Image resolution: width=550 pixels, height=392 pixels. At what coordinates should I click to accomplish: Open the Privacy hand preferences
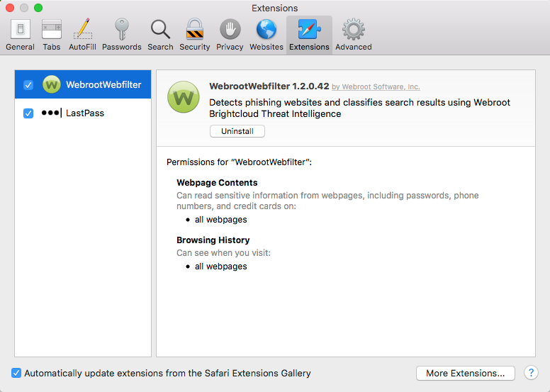[230, 35]
